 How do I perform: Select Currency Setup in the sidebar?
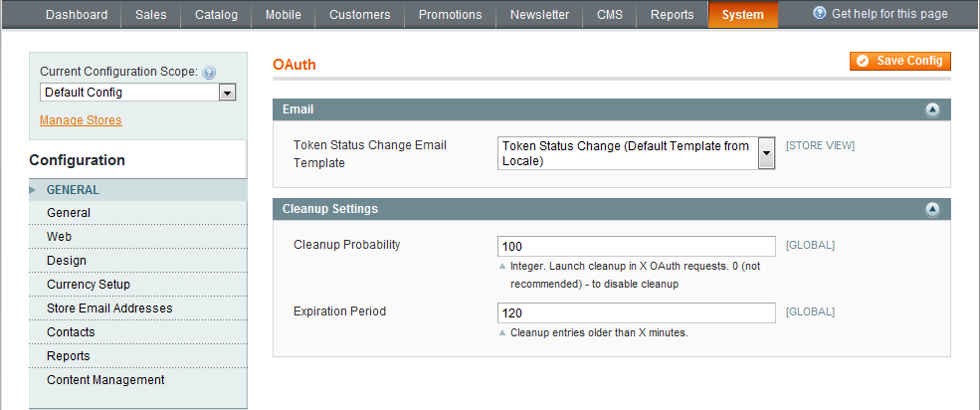89,285
